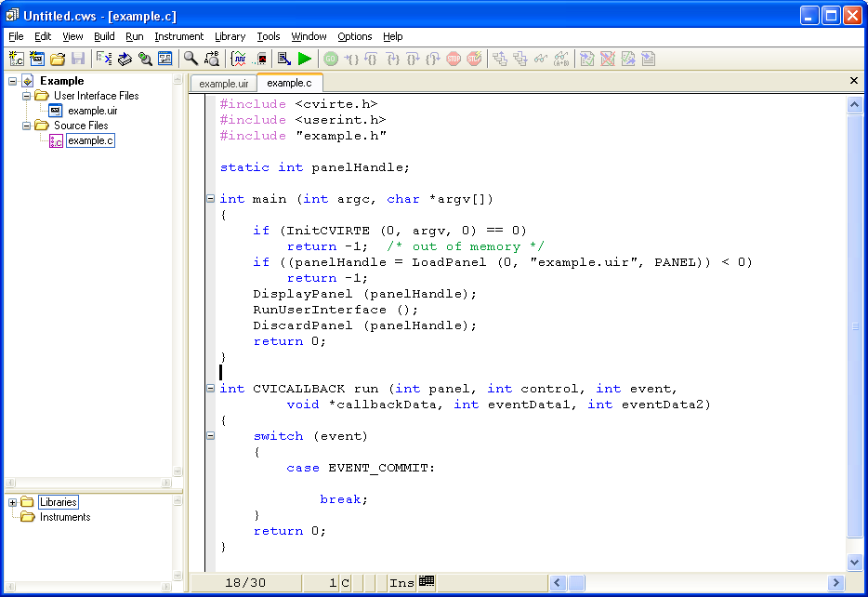This screenshot has height=597, width=868.
Task: Collapse the Example project tree node
Action: [x=12, y=80]
